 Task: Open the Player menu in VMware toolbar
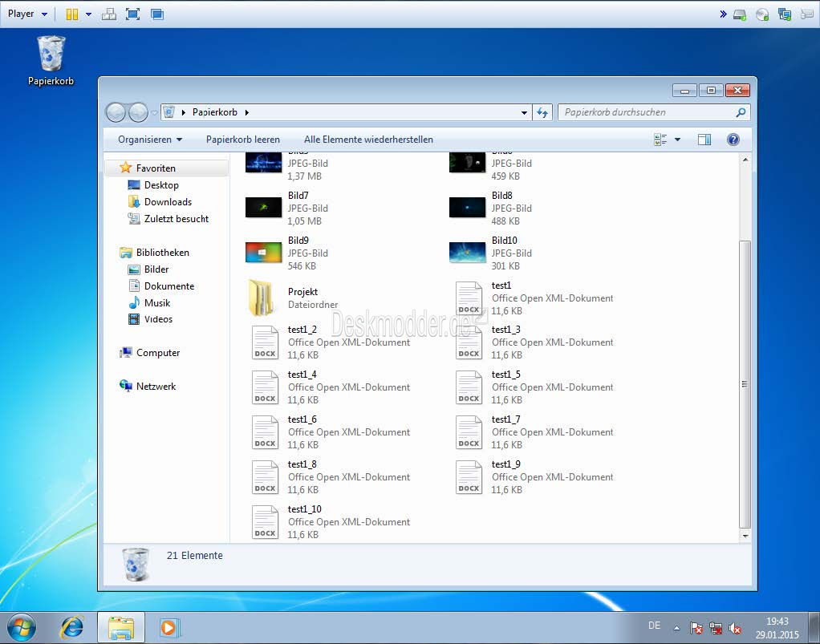point(27,14)
